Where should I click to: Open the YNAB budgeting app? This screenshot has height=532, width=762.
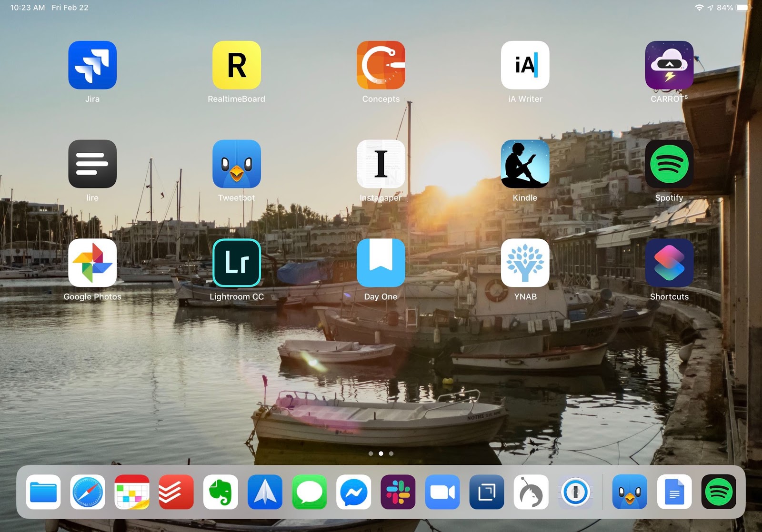(525, 263)
